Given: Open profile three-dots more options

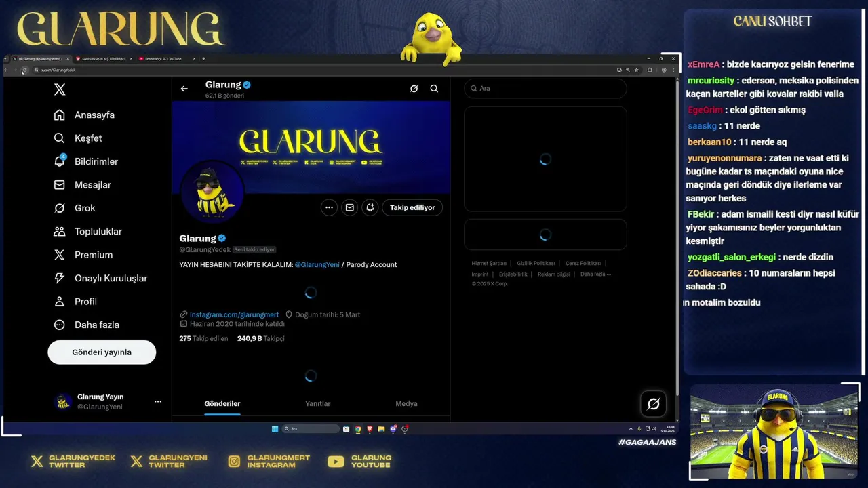Looking at the screenshot, I should tap(329, 208).
